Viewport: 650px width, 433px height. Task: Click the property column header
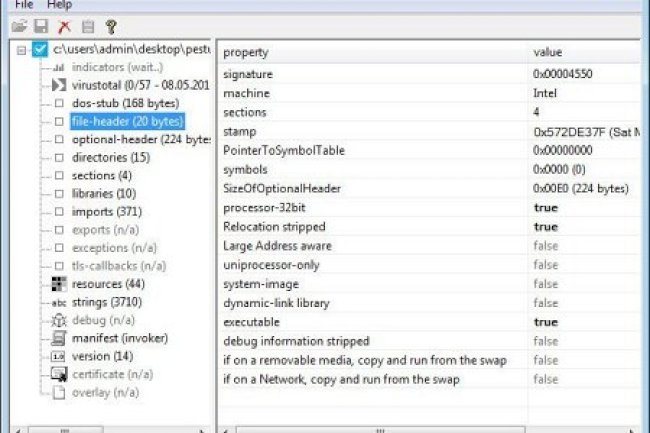click(x=370, y=52)
